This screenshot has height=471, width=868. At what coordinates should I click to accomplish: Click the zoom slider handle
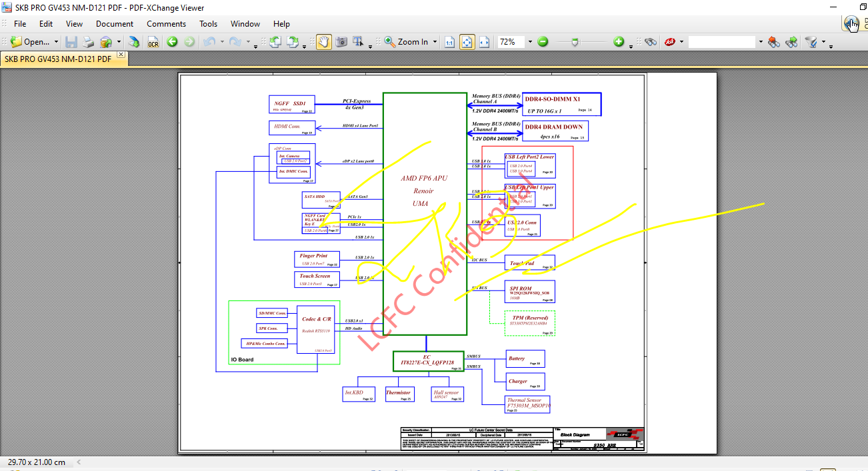point(575,41)
